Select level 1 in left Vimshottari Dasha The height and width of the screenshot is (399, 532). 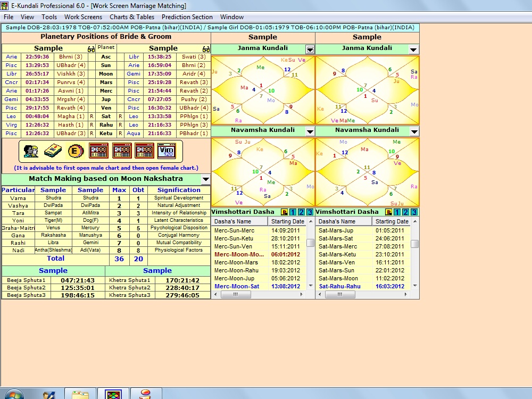point(293,212)
